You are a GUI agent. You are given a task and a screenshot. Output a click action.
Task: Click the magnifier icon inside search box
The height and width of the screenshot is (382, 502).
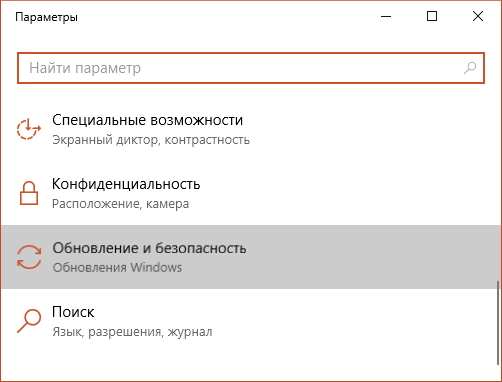[470, 68]
